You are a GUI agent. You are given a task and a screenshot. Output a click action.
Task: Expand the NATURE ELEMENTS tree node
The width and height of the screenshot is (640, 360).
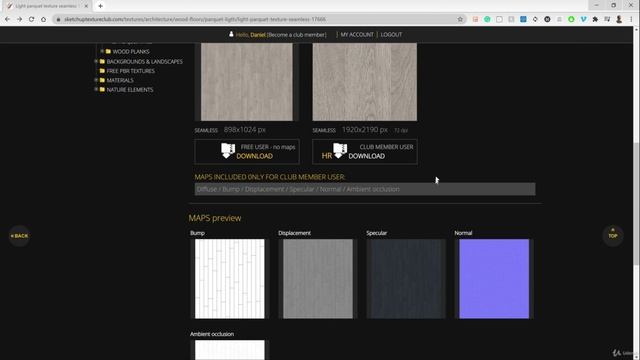click(96, 89)
